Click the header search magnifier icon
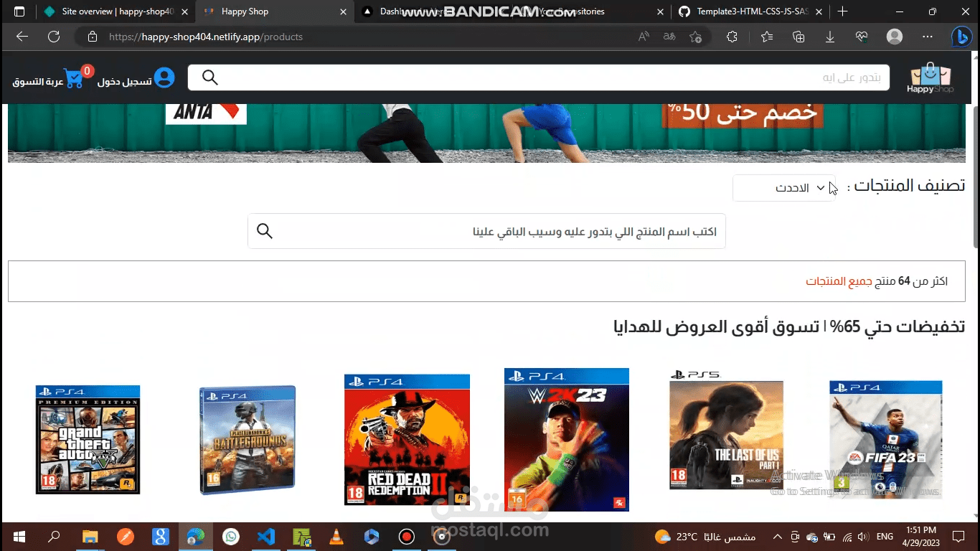Viewport: 980px width, 551px height. (x=209, y=77)
